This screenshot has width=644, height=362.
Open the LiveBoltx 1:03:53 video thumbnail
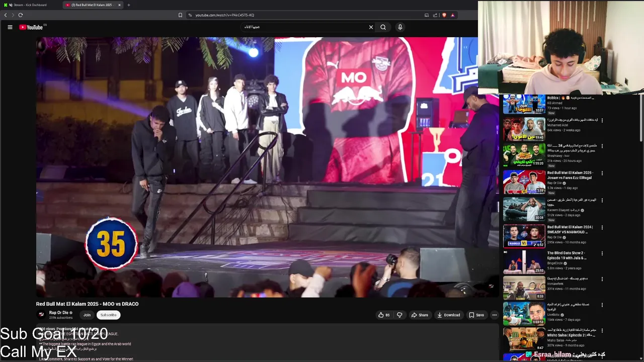(x=524, y=313)
